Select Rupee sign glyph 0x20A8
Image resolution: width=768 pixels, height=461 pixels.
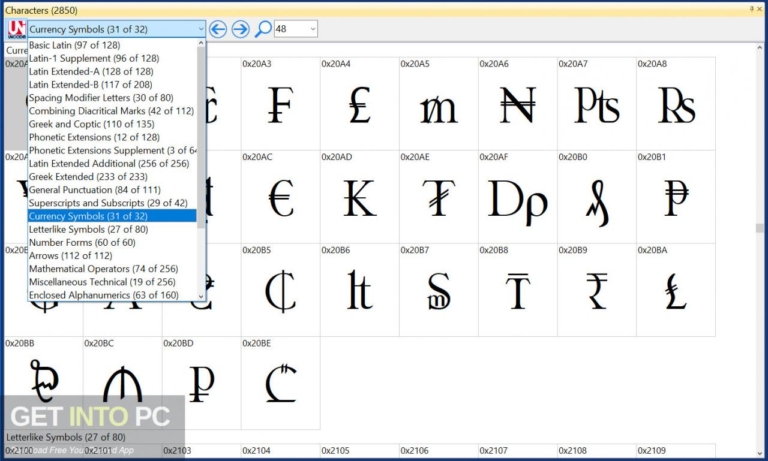tap(676, 103)
